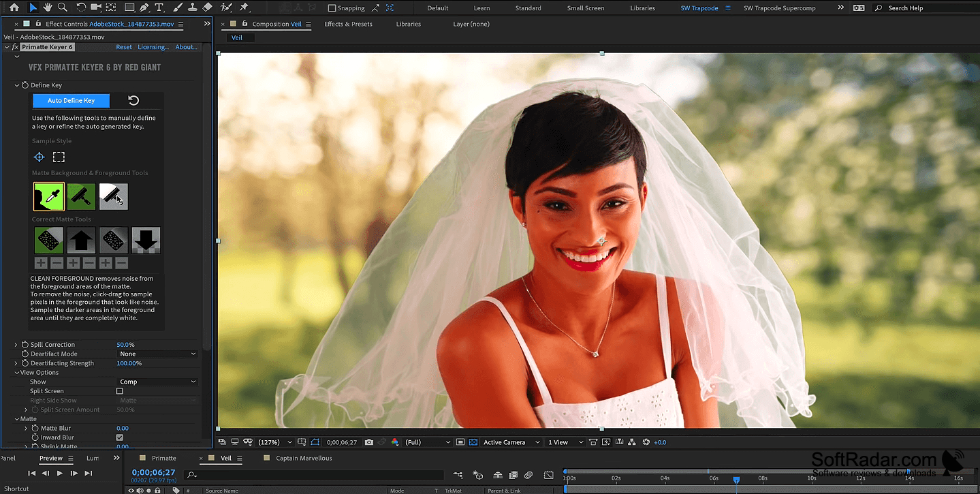Image resolution: width=980 pixels, height=494 pixels.
Task: Open the Show Comp dropdown
Action: pos(157,382)
